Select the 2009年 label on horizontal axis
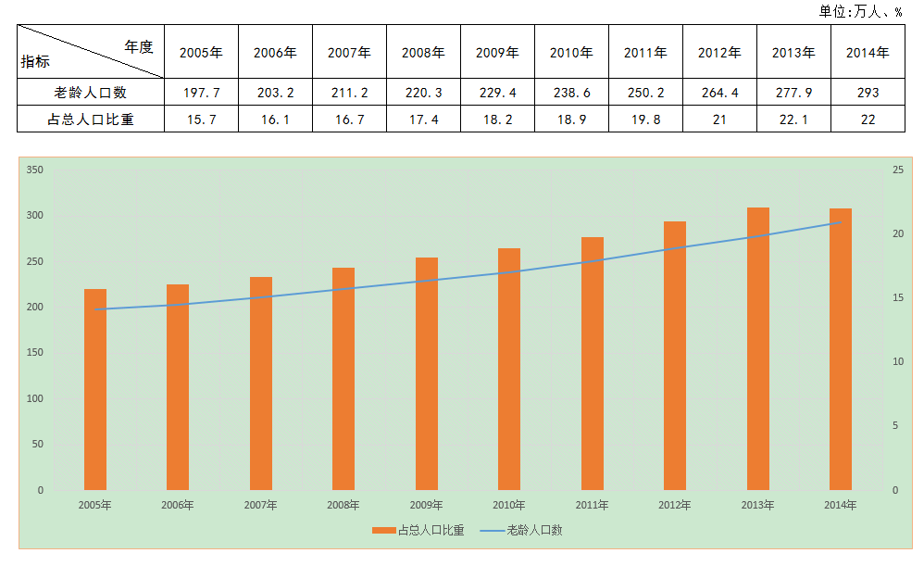 tap(427, 505)
